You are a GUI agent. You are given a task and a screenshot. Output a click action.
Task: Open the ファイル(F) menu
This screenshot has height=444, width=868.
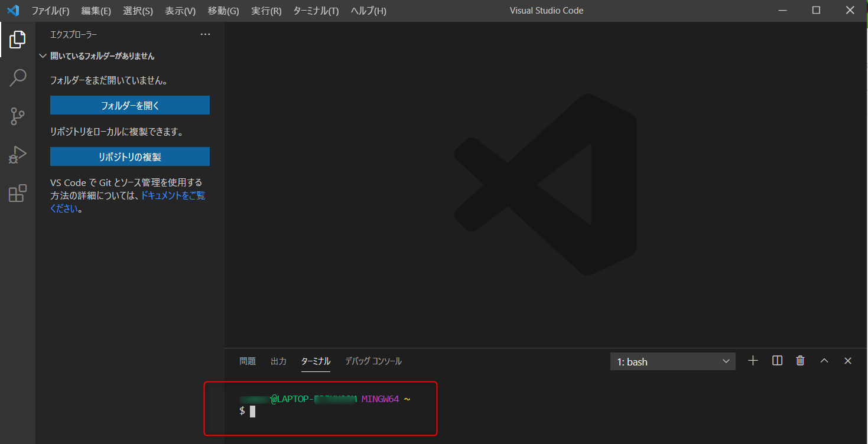click(x=50, y=11)
